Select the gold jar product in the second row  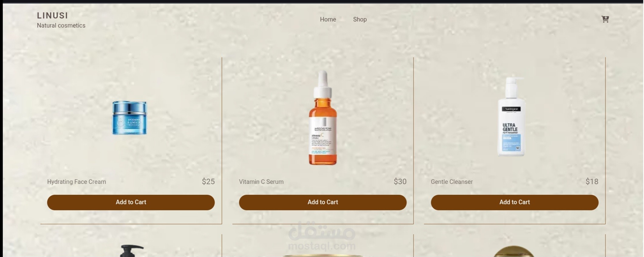click(x=513, y=252)
